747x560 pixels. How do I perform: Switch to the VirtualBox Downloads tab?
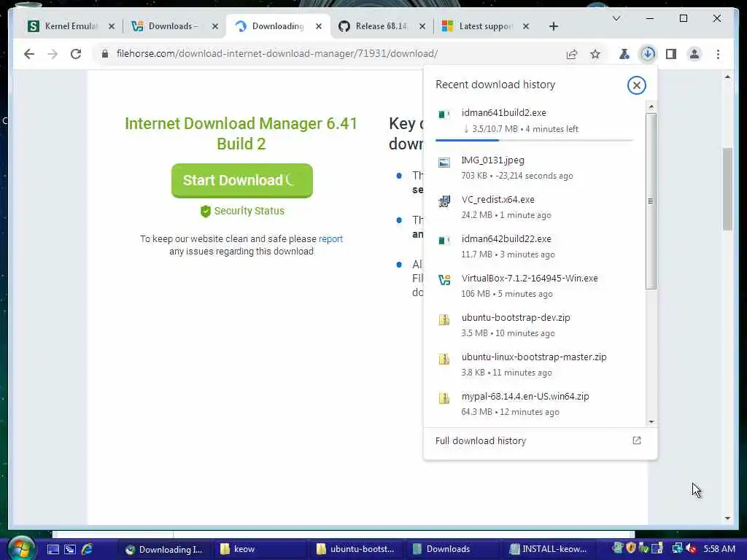tap(174, 26)
